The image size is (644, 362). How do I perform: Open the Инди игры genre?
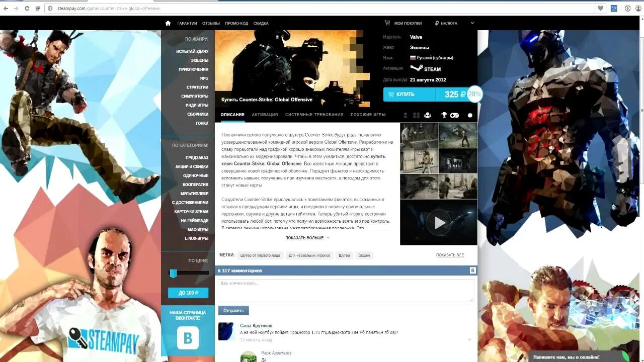(197, 105)
